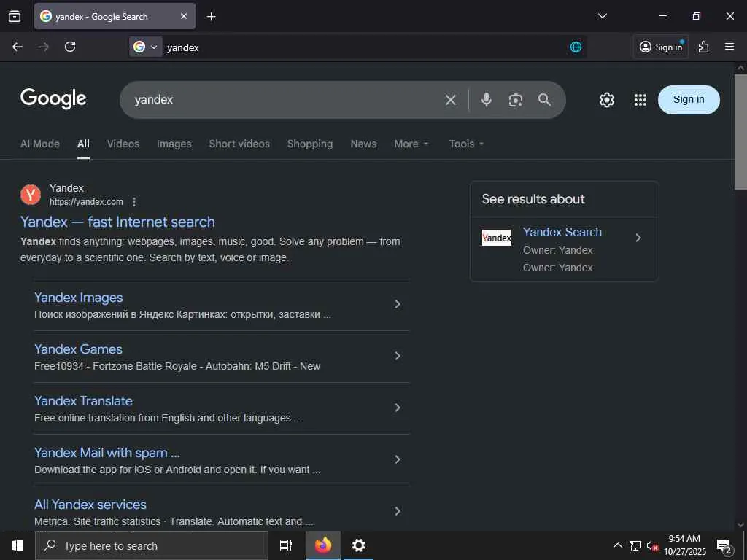
Task: Click the page vertical scrollbar thumb
Action: [x=740, y=132]
